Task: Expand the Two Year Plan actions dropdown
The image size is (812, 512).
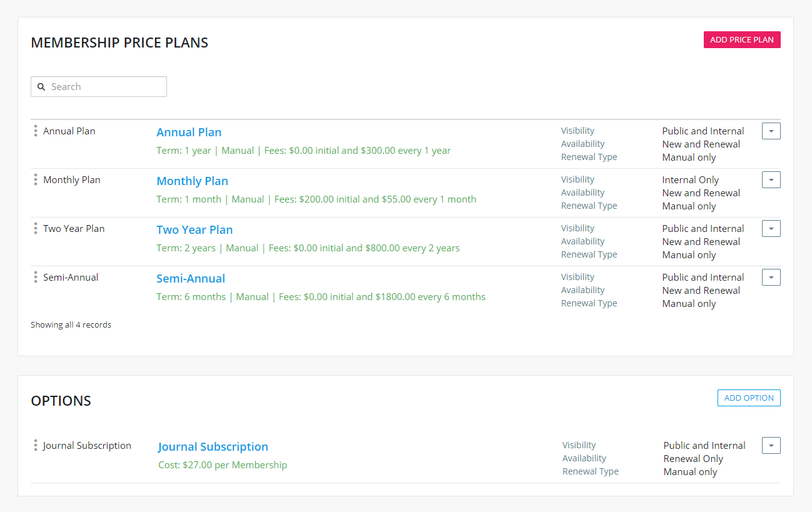Action: pyautogui.click(x=771, y=229)
